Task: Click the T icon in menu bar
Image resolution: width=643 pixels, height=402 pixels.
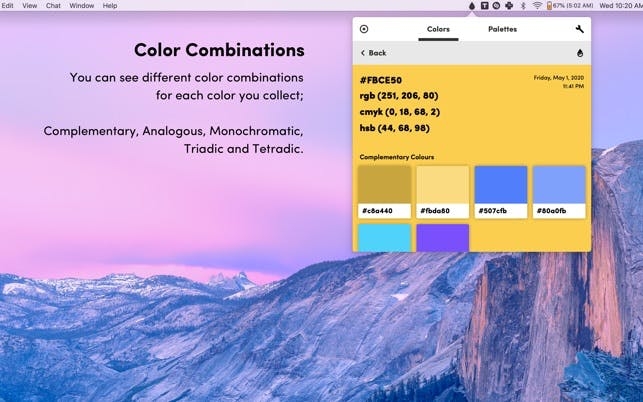Action: click(484, 6)
